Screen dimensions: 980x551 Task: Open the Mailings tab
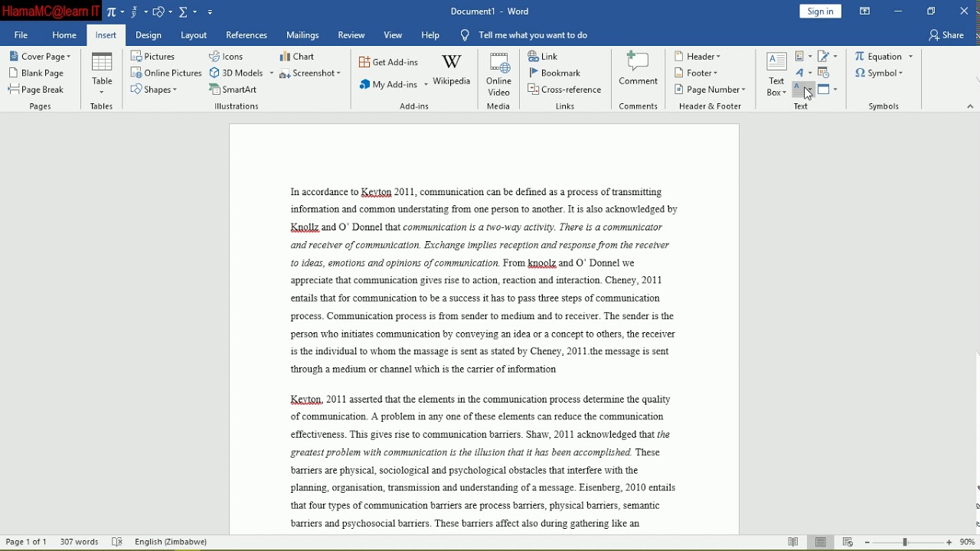point(302,35)
